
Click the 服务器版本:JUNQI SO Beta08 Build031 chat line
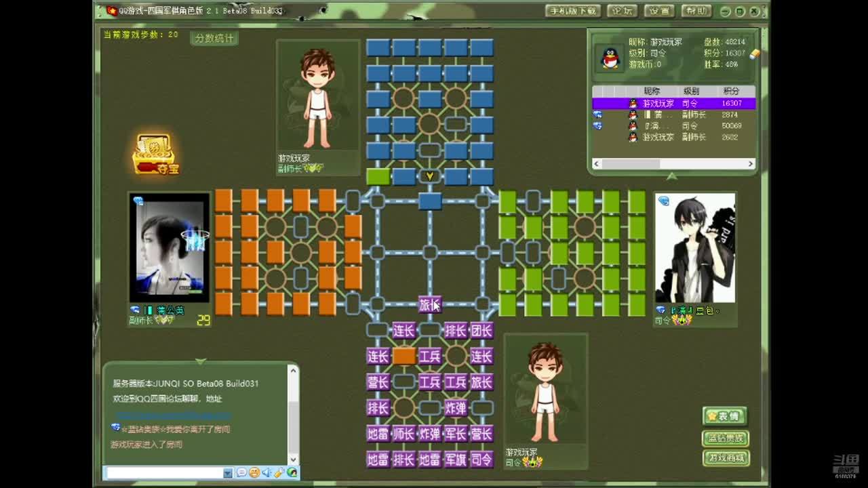click(185, 384)
